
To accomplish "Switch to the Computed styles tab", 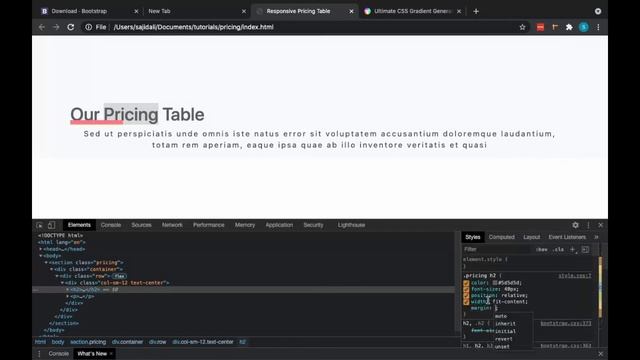I will (502, 237).
